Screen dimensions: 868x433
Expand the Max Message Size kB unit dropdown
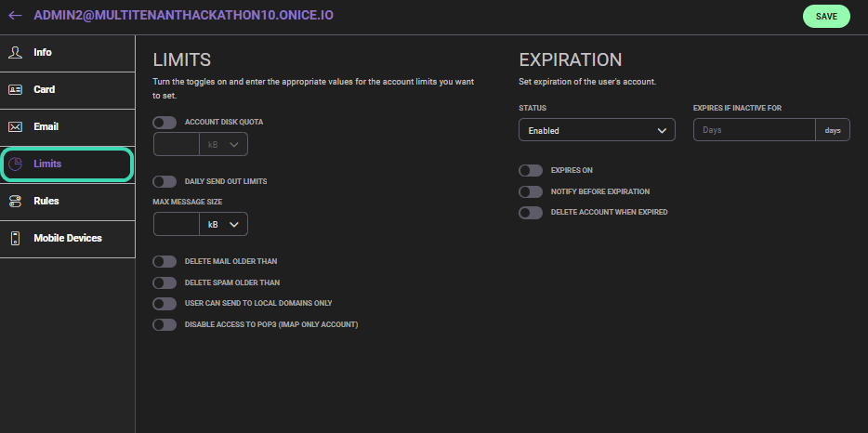click(223, 225)
